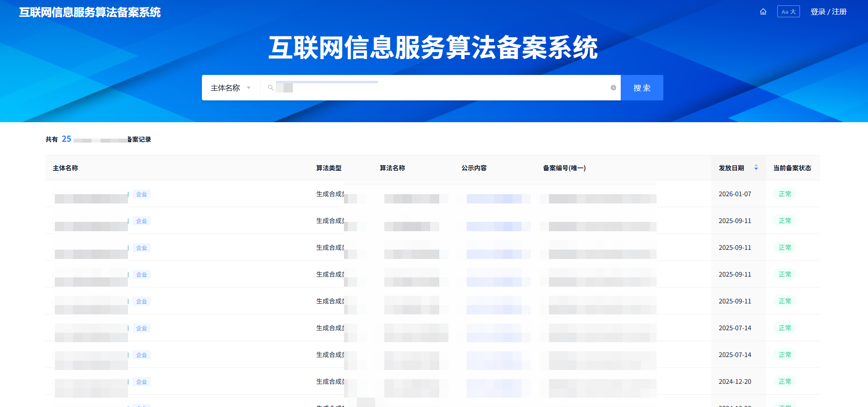Click the top-left 互联网信息服务算法备案系统 logo text

[90, 12]
